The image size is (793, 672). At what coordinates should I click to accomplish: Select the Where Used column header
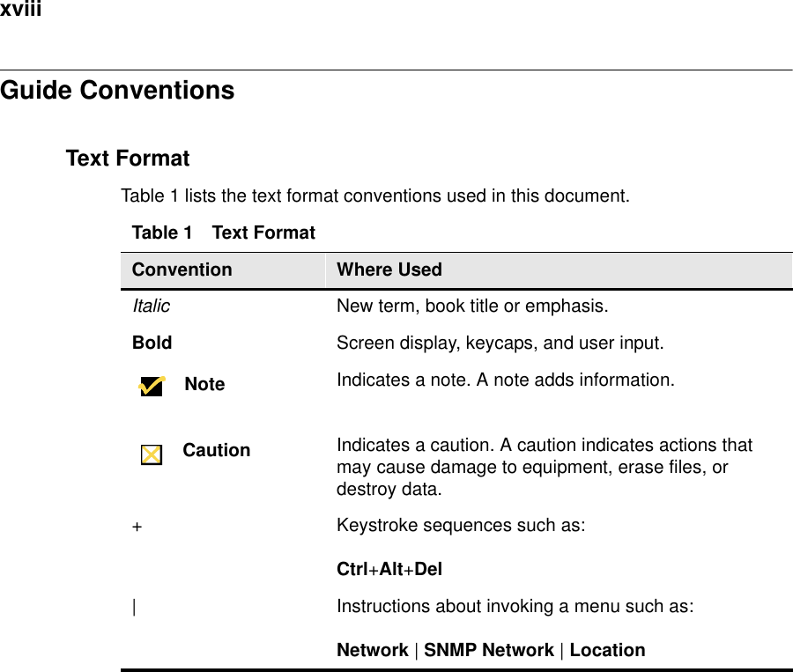pos(389,270)
